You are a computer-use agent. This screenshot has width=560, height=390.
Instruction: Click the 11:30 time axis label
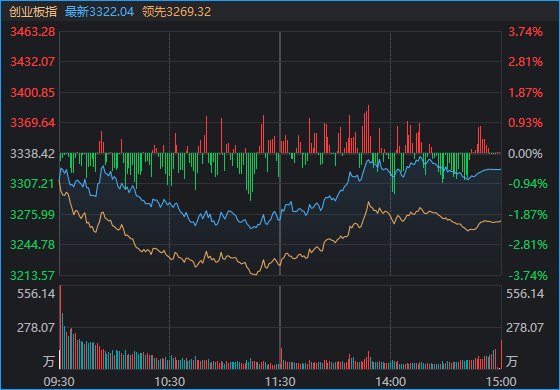[280, 382]
